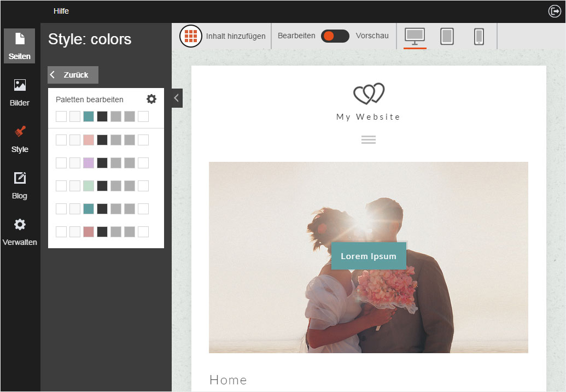Open the Style brush section
This screenshot has width=566, height=392.
[x=20, y=139]
